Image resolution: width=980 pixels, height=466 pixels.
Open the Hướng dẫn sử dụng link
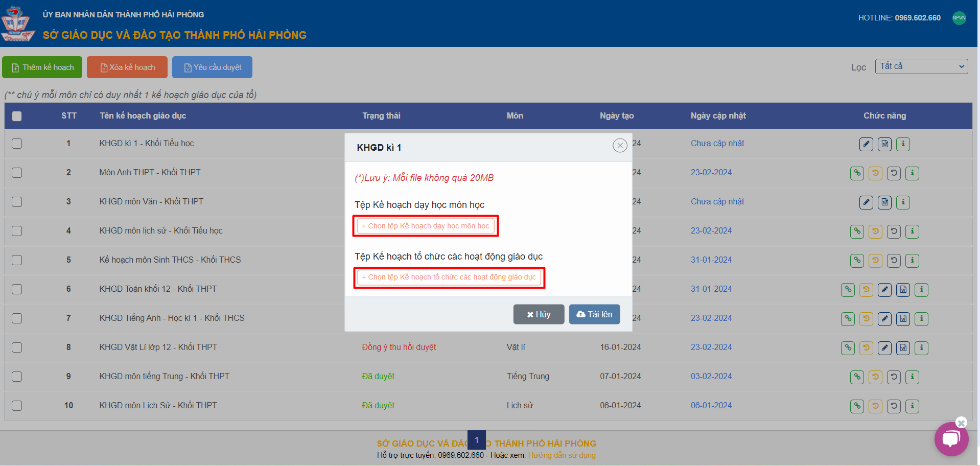562,455
